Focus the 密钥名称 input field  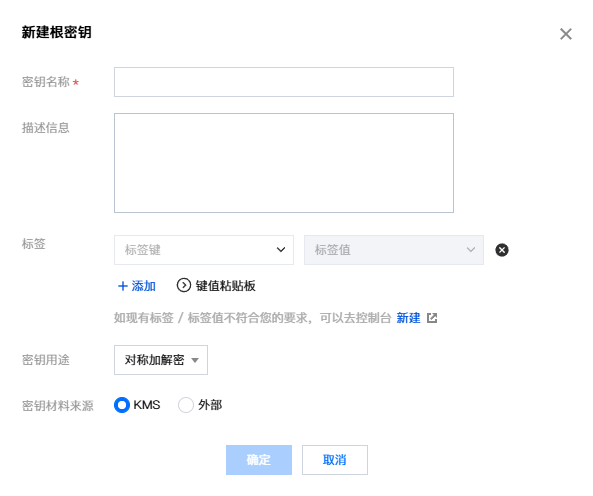coord(284,82)
